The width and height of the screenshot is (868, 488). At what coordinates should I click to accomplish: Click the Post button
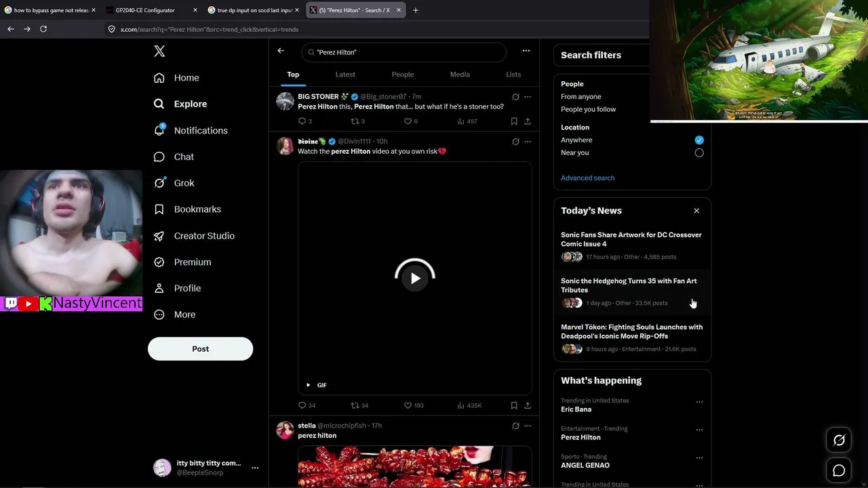[x=200, y=349]
